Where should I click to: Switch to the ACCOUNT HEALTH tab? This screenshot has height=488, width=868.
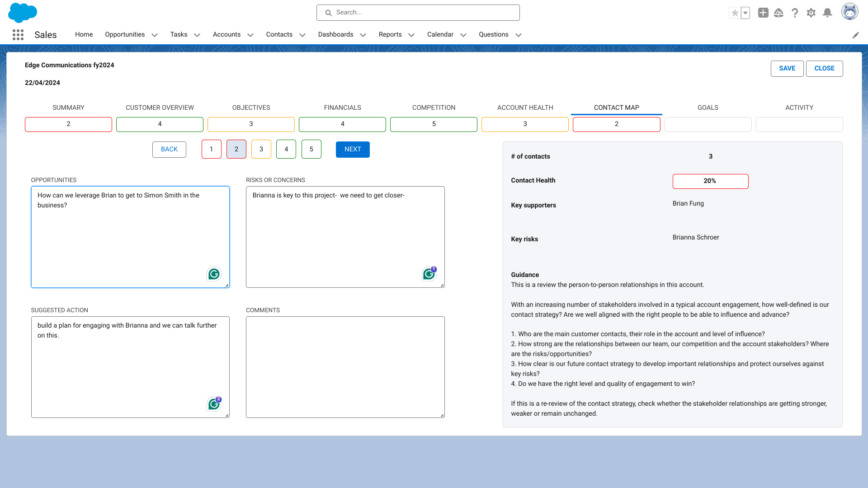525,108
